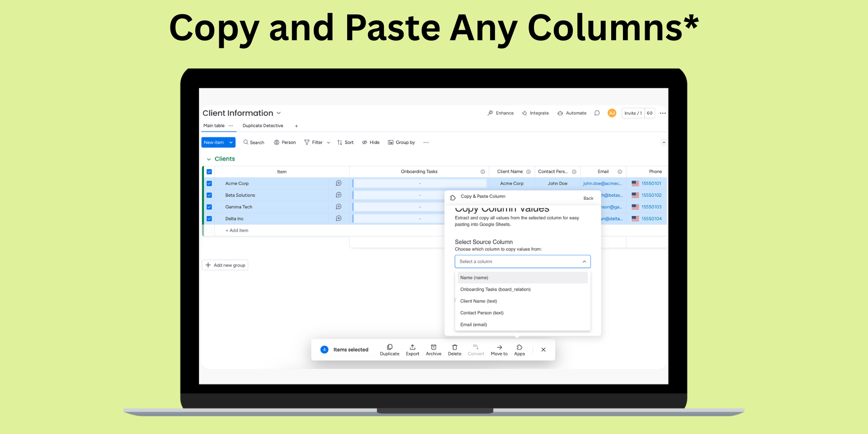Open the board discussion speech bubble icon
The height and width of the screenshot is (434, 868).
597,113
